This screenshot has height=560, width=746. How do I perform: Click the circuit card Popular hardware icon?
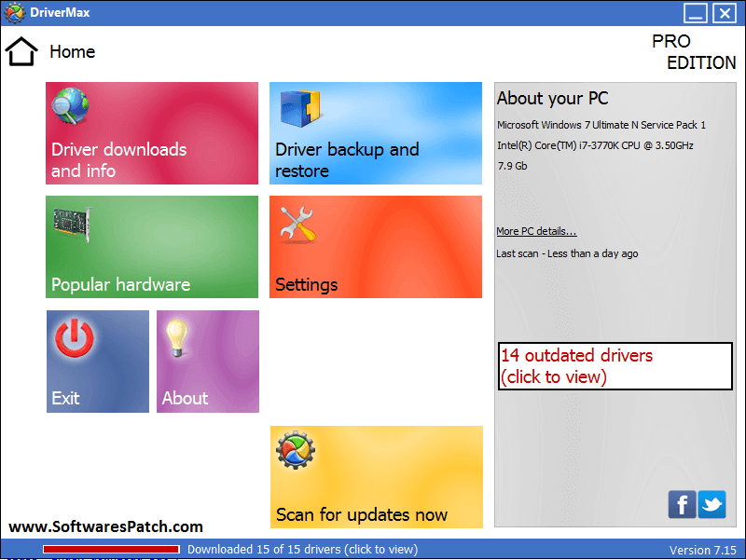[73, 225]
